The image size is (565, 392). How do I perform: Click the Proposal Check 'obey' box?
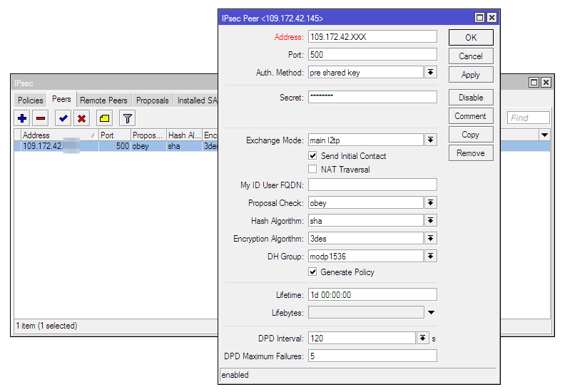pos(366,202)
